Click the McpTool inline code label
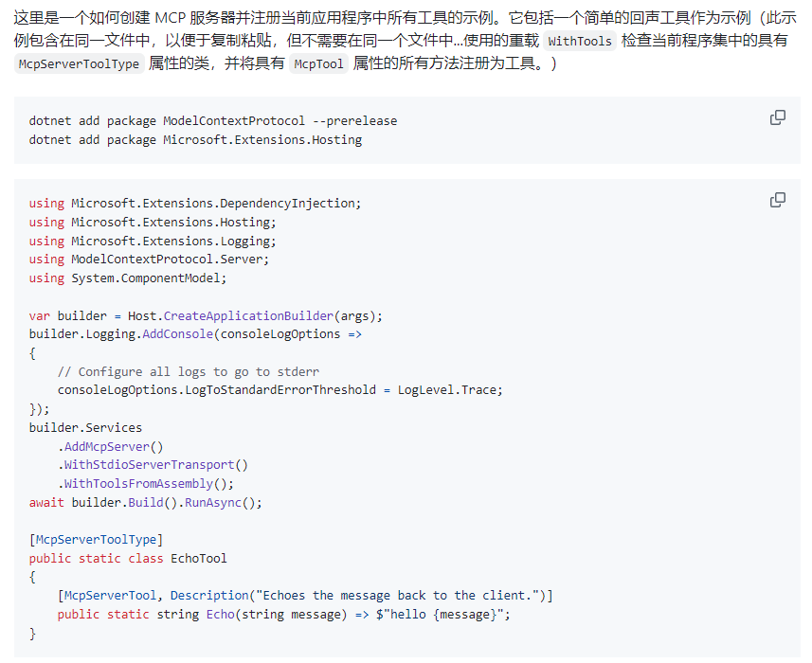Image resolution: width=812 pixels, height=663 pixels. click(x=317, y=64)
